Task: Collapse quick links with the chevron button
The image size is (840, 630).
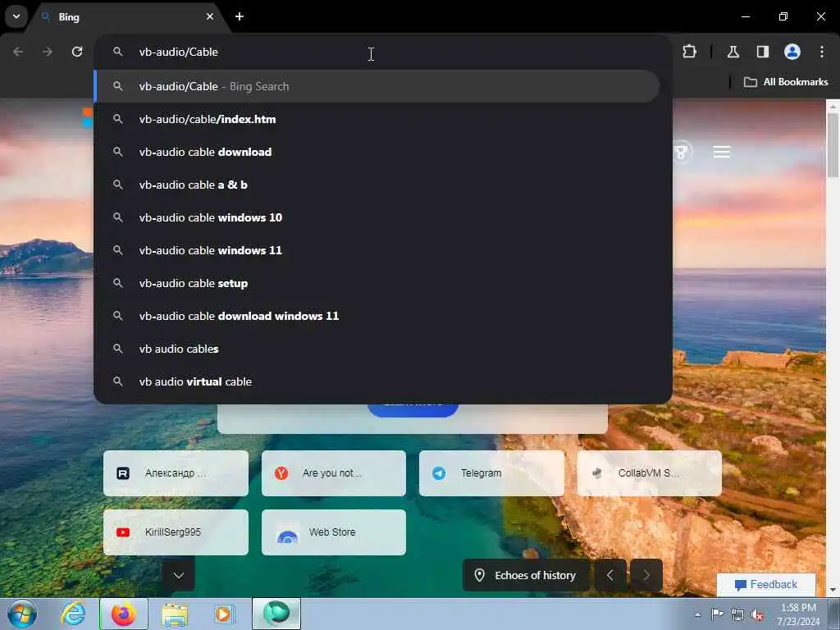Action: tap(178, 575)
